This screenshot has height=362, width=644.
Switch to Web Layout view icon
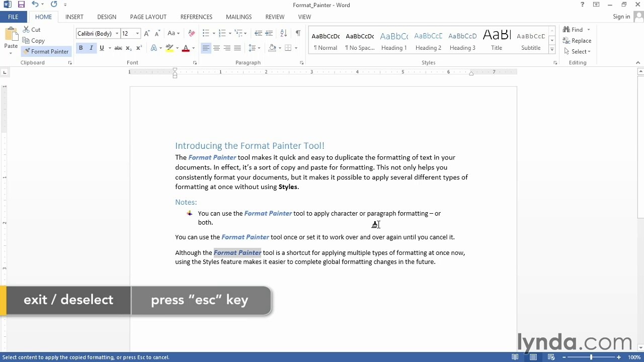point(551,357)
